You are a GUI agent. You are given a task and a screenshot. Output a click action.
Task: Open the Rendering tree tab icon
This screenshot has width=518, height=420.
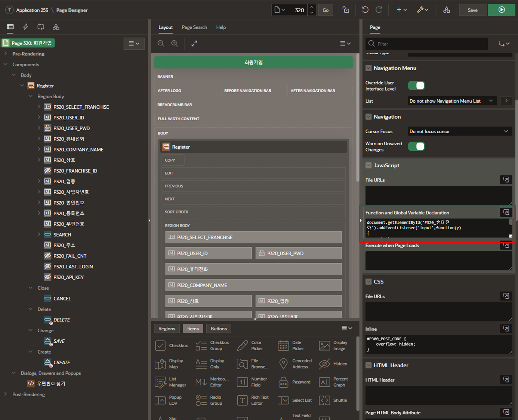(10, 27)
